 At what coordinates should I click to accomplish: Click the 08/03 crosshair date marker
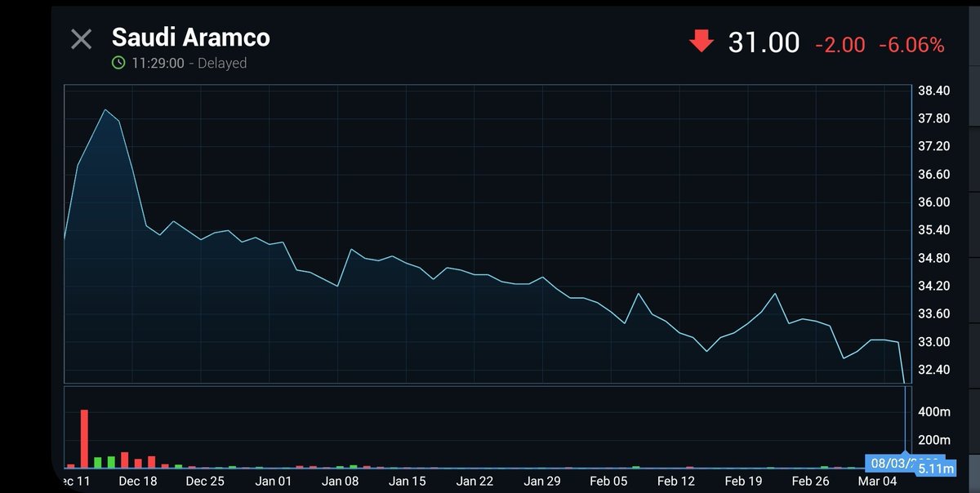point(905,462)
